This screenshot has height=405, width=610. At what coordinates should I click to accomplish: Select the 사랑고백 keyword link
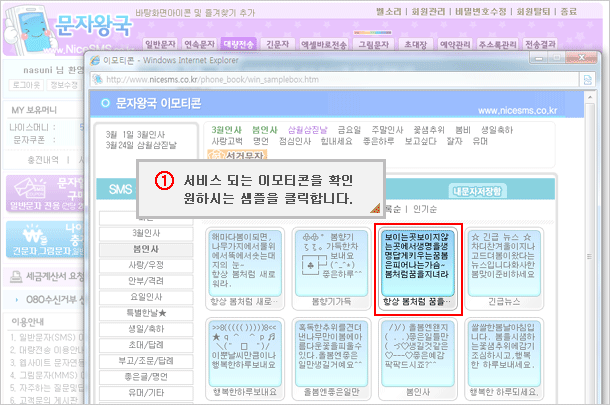click(x=227, y=141)
